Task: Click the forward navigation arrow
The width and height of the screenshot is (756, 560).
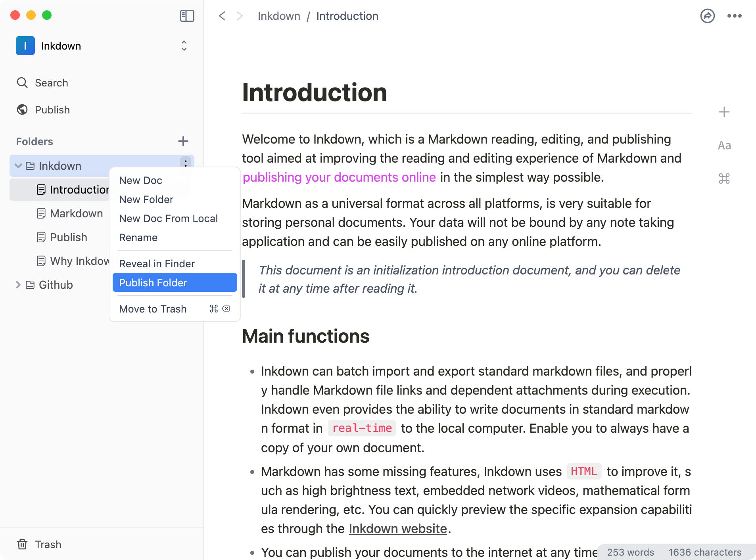Action: click(240, 16)
